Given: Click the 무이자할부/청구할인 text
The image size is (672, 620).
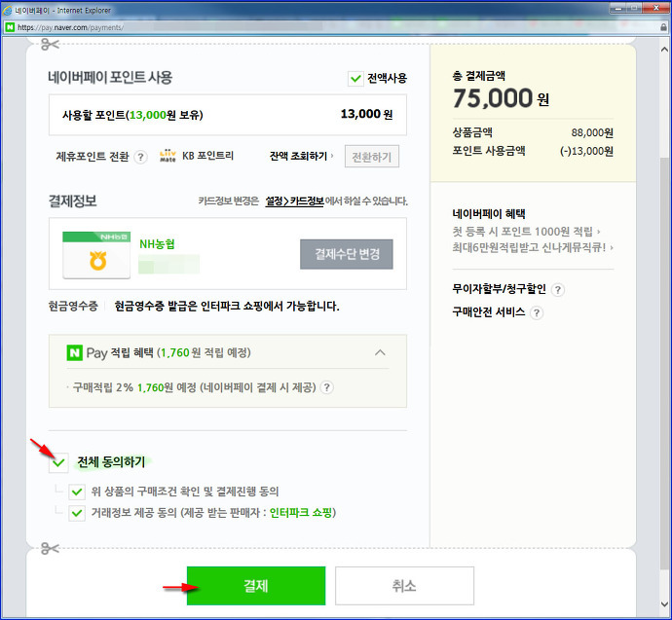Looking at the screenshot, I should tap(499, 289).
